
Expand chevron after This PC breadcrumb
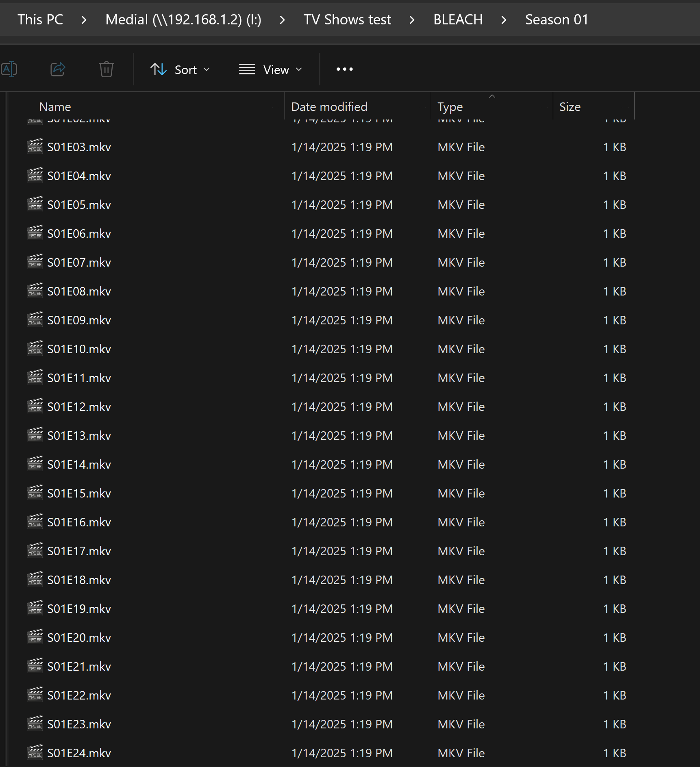(x=84, y=20)
